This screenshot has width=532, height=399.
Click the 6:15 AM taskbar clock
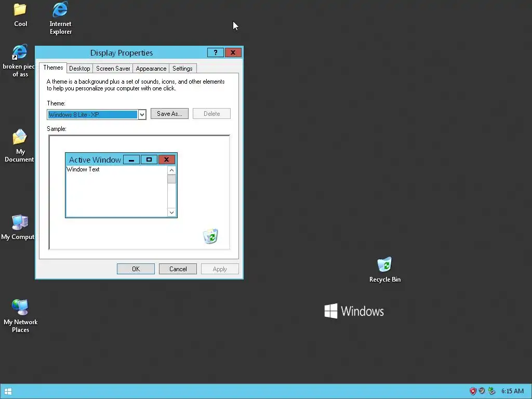512,391
